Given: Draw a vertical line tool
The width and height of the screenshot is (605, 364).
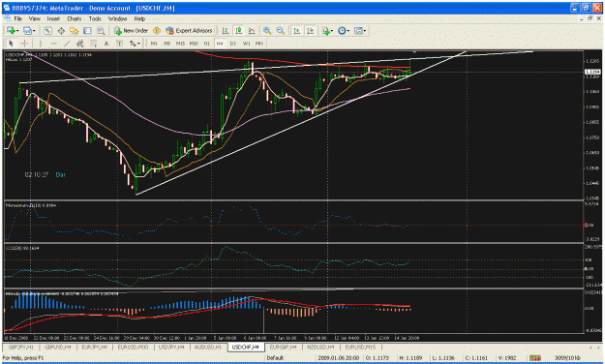Looking at the screenshot, I should pos(40,44).
